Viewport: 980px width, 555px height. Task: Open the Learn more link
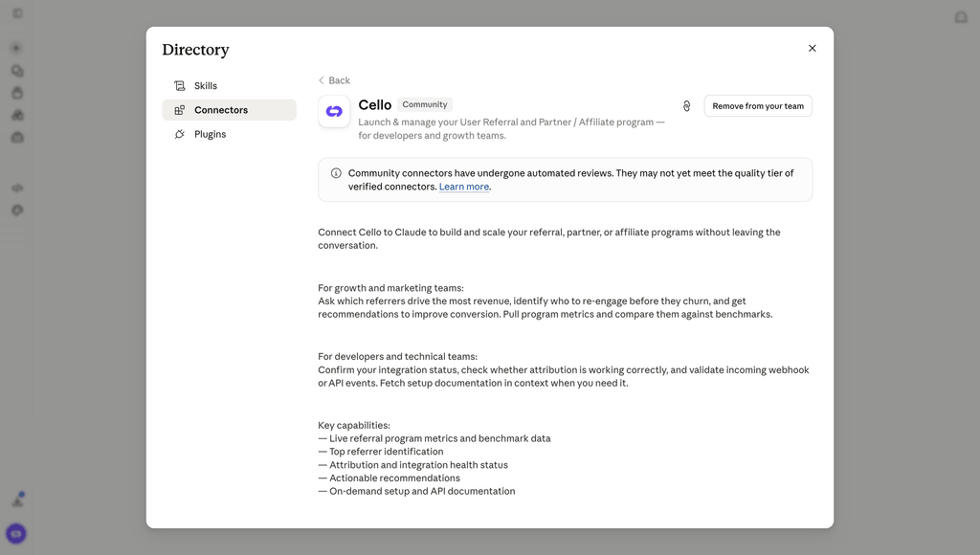pos(464,187)
